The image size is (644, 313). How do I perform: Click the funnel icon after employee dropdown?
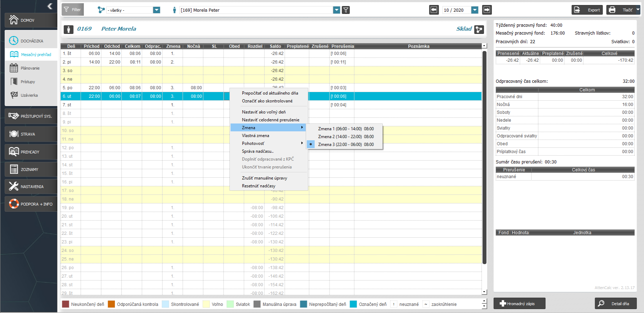pos(346,10)
